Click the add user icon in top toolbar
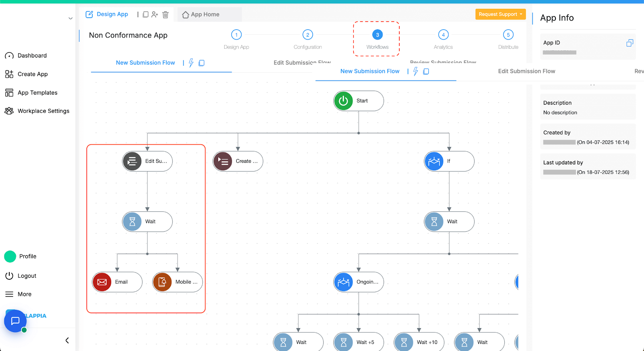The image size is (644, 351). point(155,14)
